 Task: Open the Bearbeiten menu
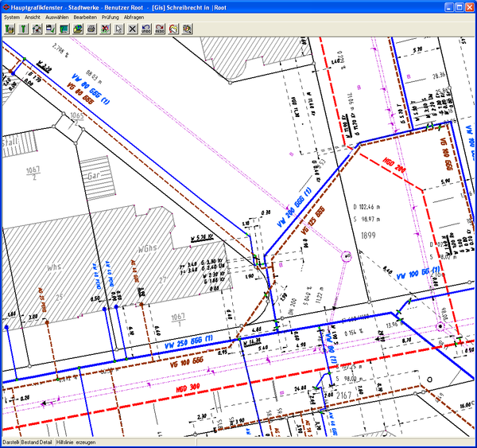point(85,17)
